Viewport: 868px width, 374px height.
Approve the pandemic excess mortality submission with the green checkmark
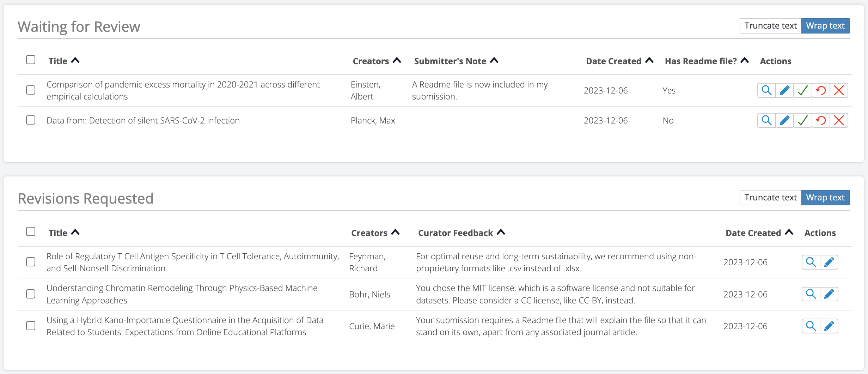point(802,91)
